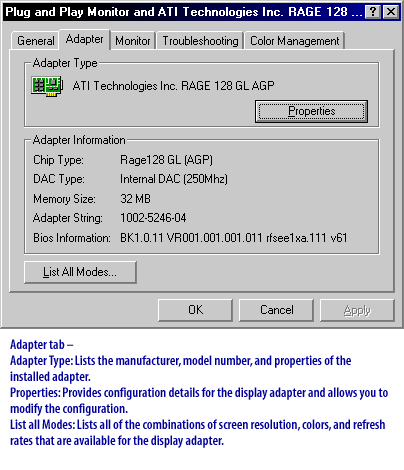
Task: Close the adapter properties dialog
Action: click(391, 12)
